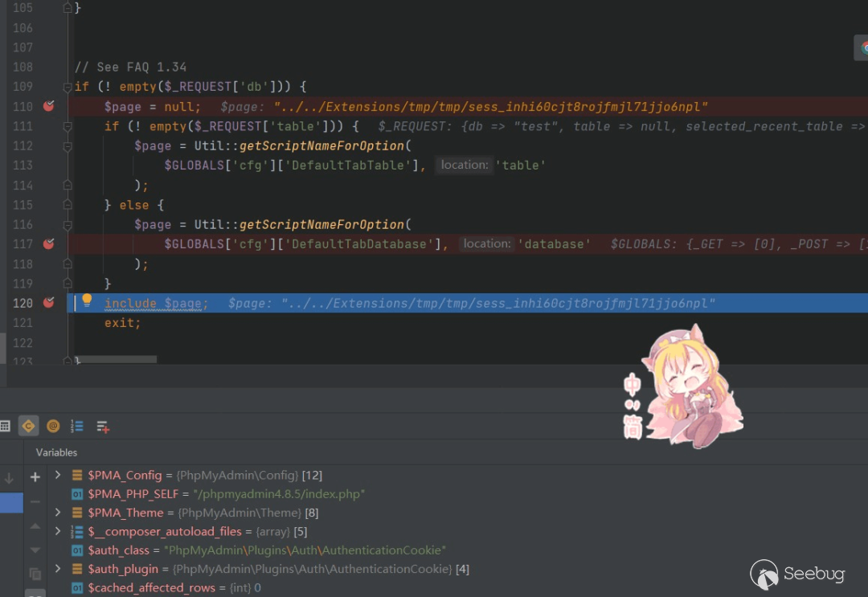
Task: Click the duplicate watch copy icon
Action: 35,575
